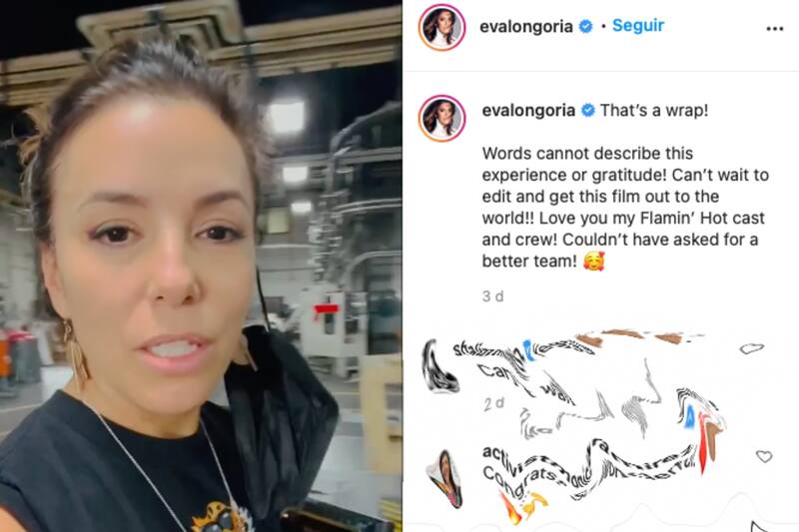This screenshot has height=532, width=799.
Task: Click the That's a wrap caption text
Action: (x=654, y=111)
